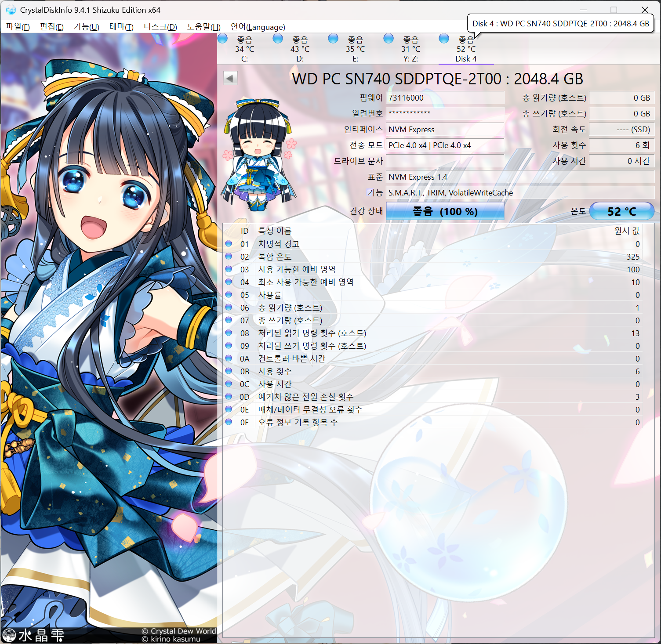The width and height of the screenshot is (661, 644).
Task: Click the blue orb for attribute 0F
Action: [229, 422]
